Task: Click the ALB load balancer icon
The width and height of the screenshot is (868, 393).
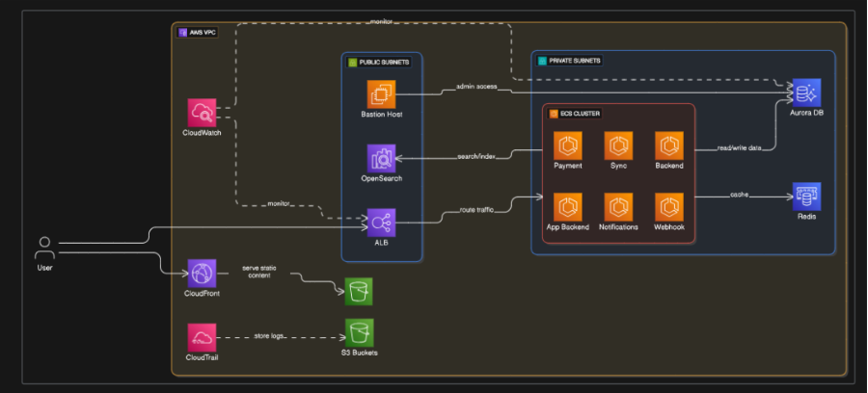Action: click(381, 223)
